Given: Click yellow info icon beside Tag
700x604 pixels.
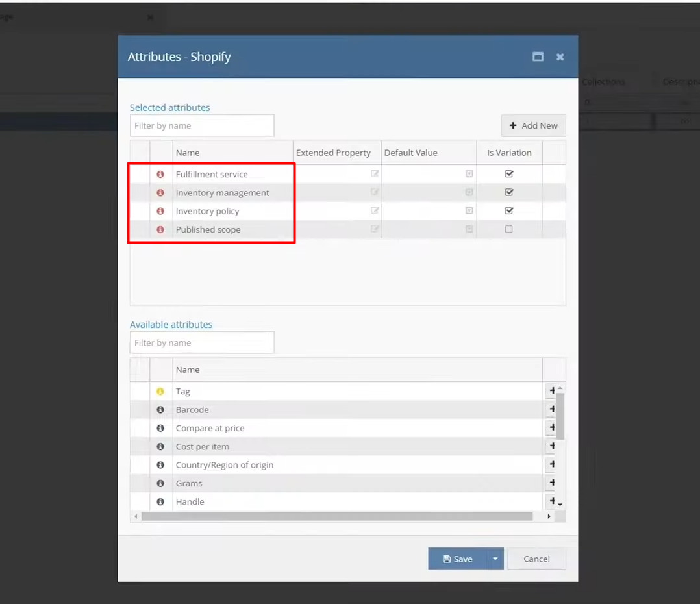Looking at the screenshot, I should (x=160, y=391).
